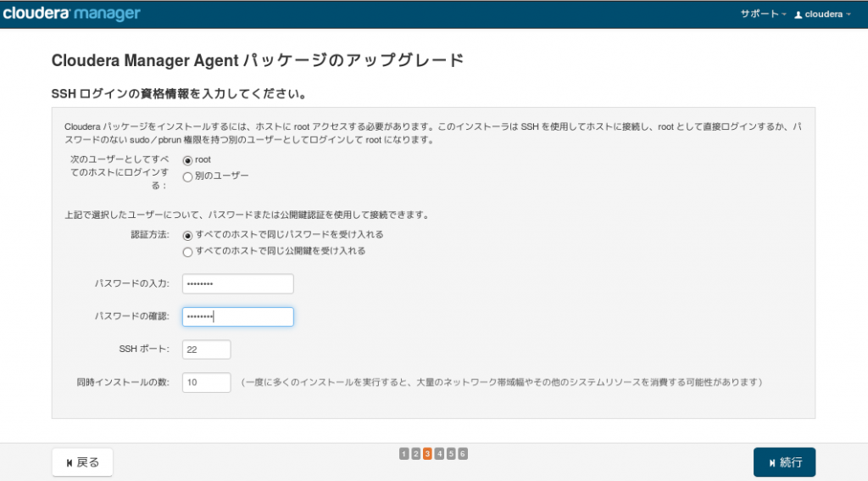Go to wizard step 6
This screenshot has width=868, height=481.
pyautogui.click(x=463, y=454)
